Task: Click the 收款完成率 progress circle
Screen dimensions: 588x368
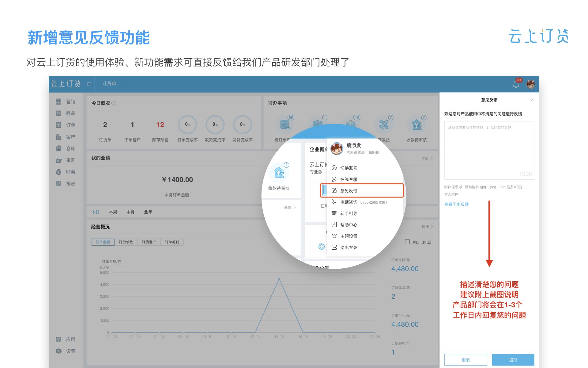Action: tap(215, 125)
